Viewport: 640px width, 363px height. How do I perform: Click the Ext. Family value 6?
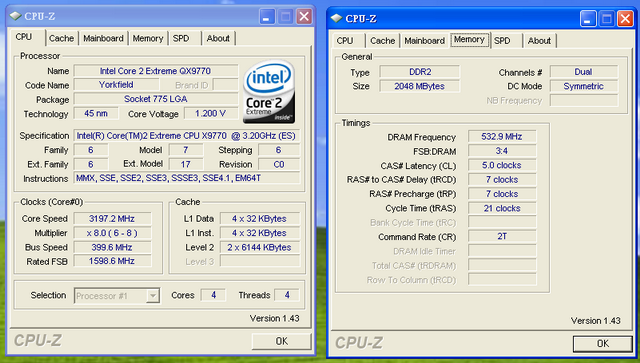91,164
